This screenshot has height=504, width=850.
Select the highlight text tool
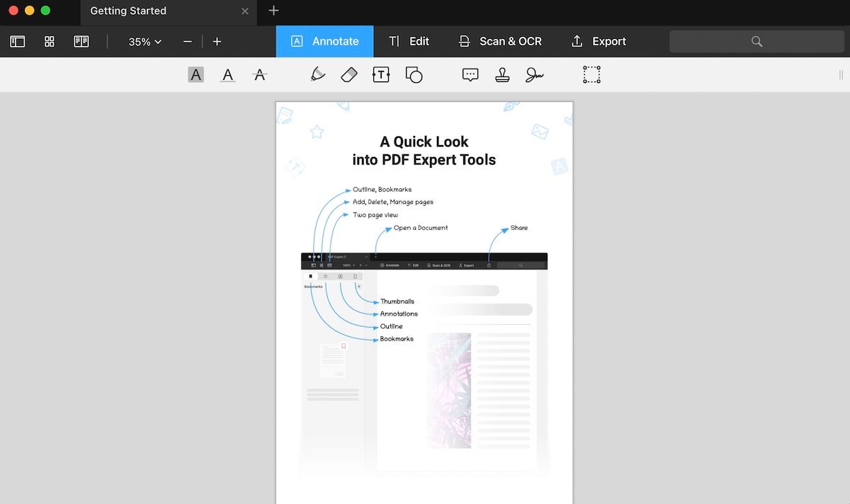pos(196,74)
